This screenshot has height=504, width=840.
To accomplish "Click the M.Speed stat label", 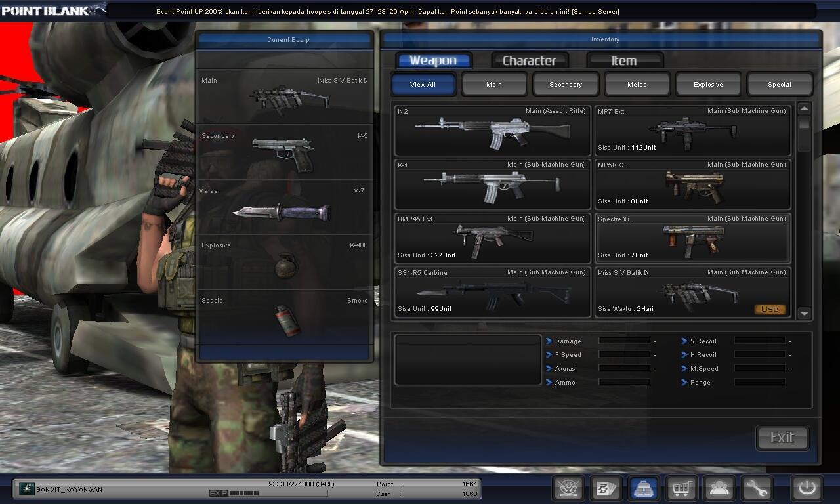I will click(704, 369).
